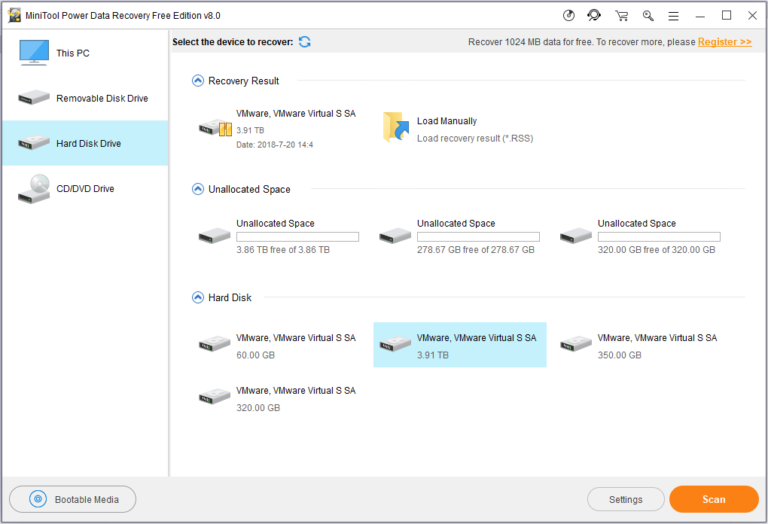Click the 320.00 GB unallocated usage bar
The height and width of the screenshot is (524, 768).
point(659,237)
